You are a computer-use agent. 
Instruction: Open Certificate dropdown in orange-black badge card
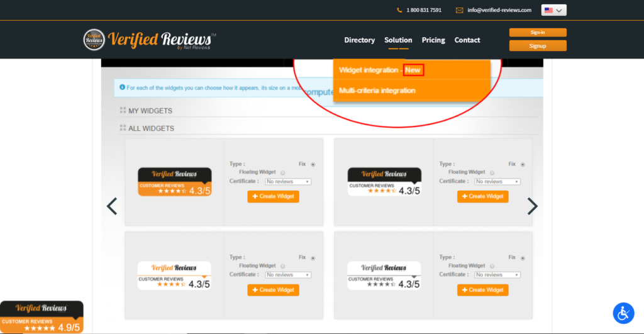(288, 182)
